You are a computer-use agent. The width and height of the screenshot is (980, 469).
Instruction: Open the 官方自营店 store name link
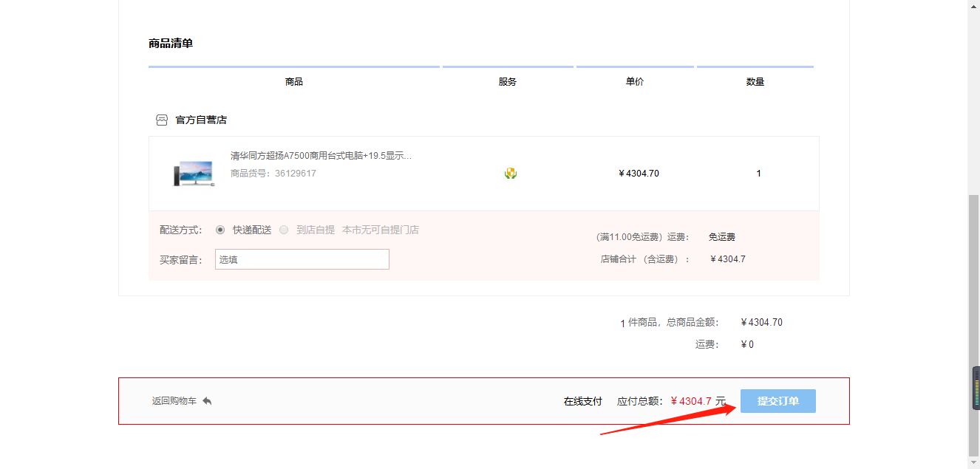point(201,120)
